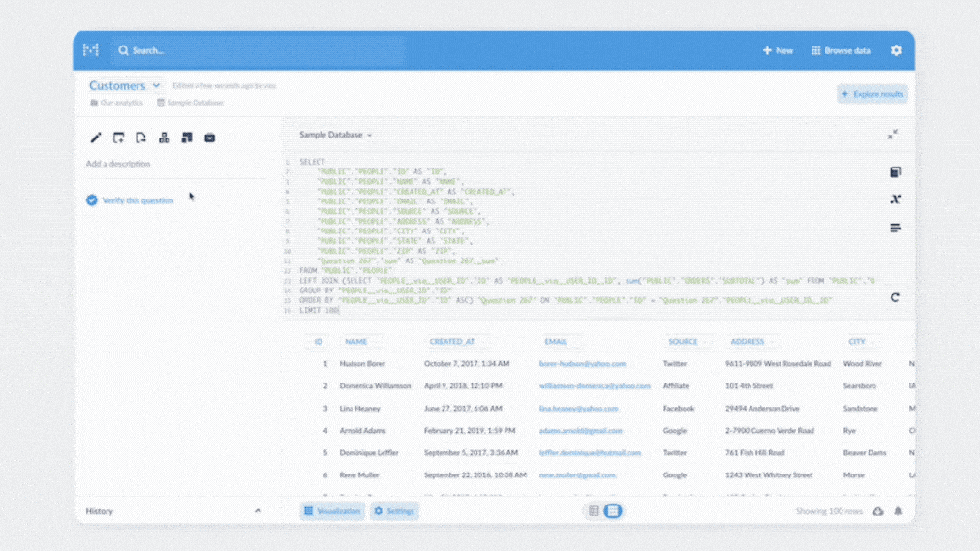This screenshot has width=980, height=551.
Task: Switch to the table view toggle
Action: coord(594,511)
